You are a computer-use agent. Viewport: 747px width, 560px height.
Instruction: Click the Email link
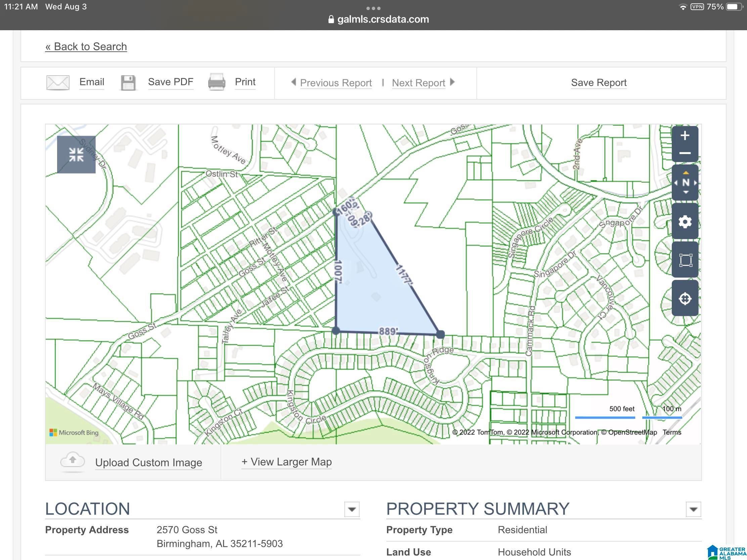pyautogui.click(x=92, y=82)
